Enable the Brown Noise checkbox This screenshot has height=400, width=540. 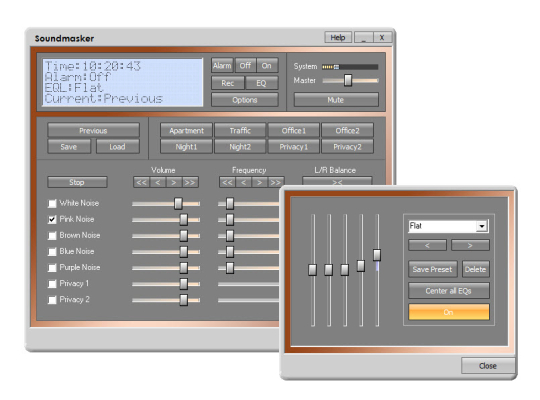[52, 236]
